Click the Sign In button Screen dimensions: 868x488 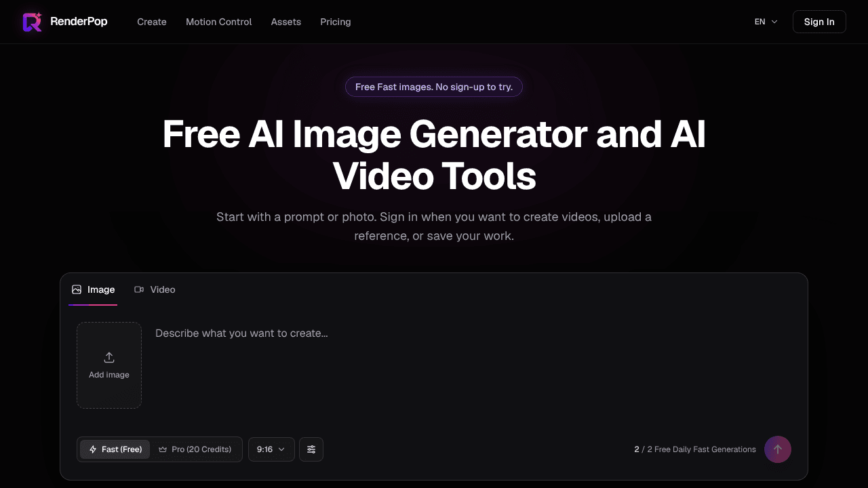point(819,22)
